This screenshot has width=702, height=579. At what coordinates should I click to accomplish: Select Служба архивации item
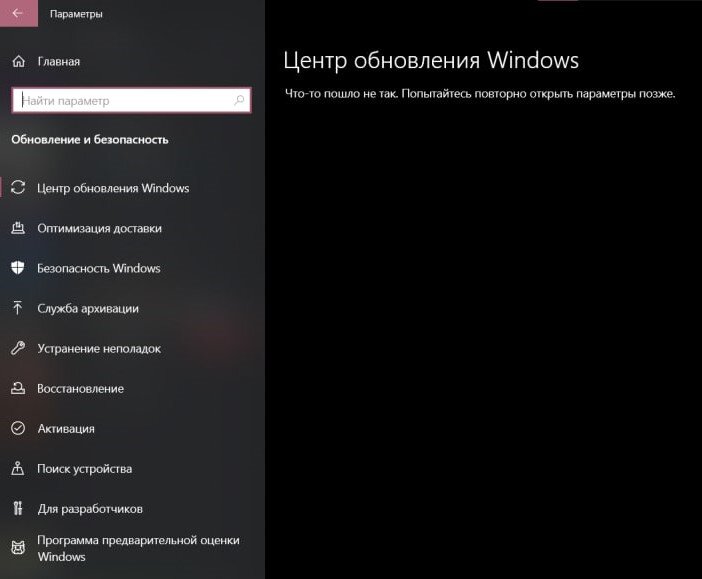88,309
